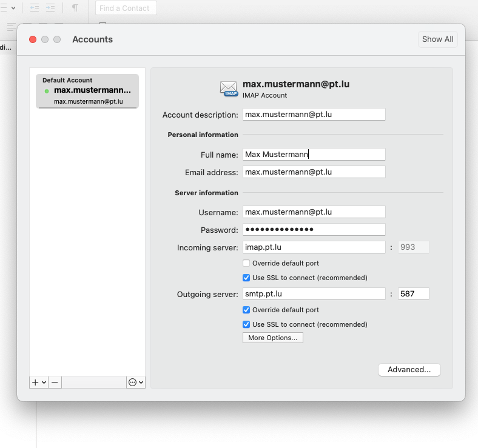Select max.mustermann default account in sidebar
478x448 pixels.
point(87,91)
